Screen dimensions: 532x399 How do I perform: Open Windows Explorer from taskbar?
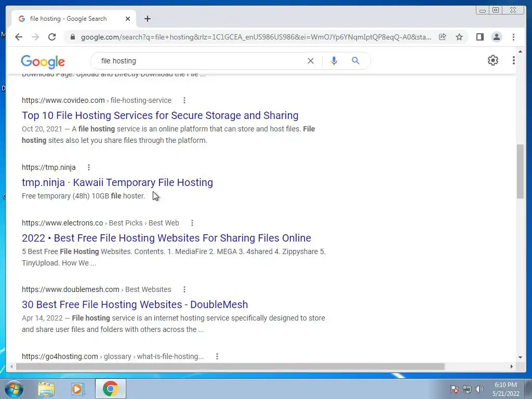click(46, 389)
